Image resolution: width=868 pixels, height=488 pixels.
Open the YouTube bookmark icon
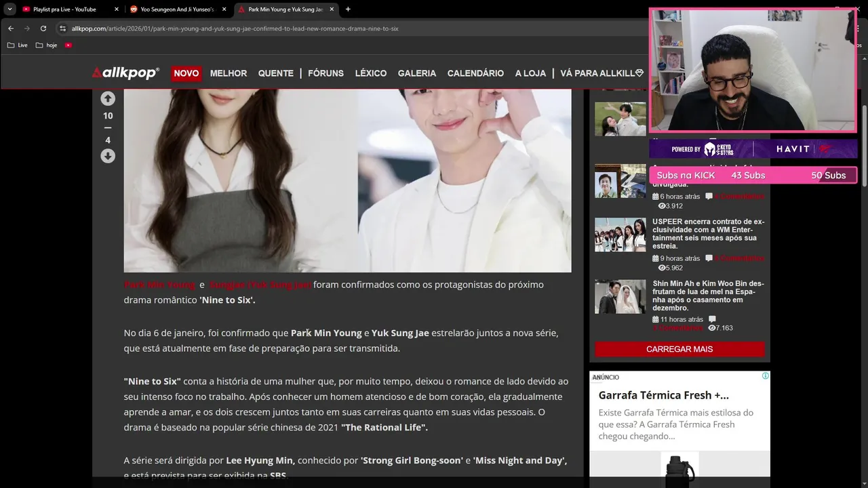click(x=68, y=45)
